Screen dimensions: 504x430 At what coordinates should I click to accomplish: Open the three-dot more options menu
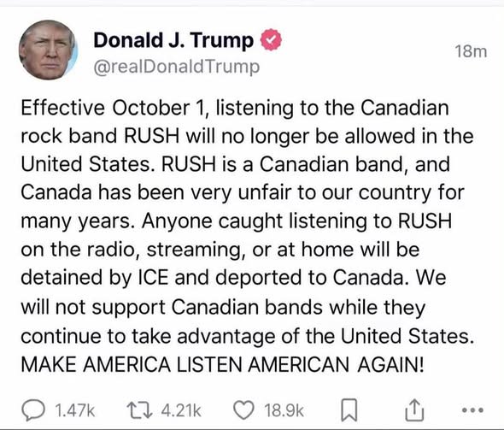click(x=472, y=410)
